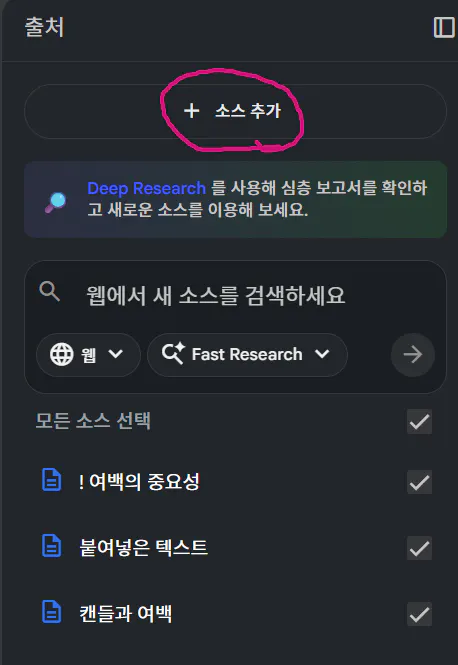Open the Deep Research link

tap(146, 188)
